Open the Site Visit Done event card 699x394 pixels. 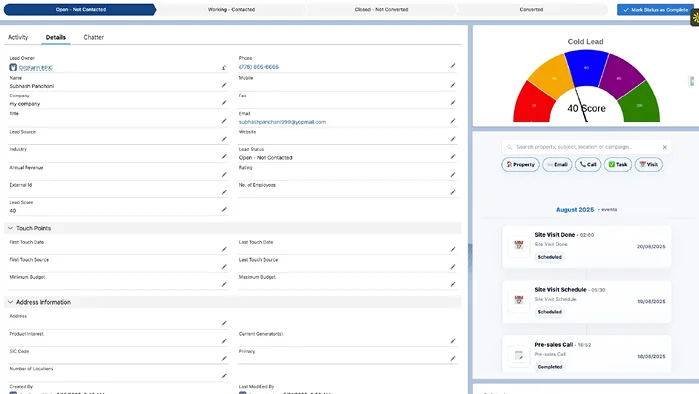586,246
